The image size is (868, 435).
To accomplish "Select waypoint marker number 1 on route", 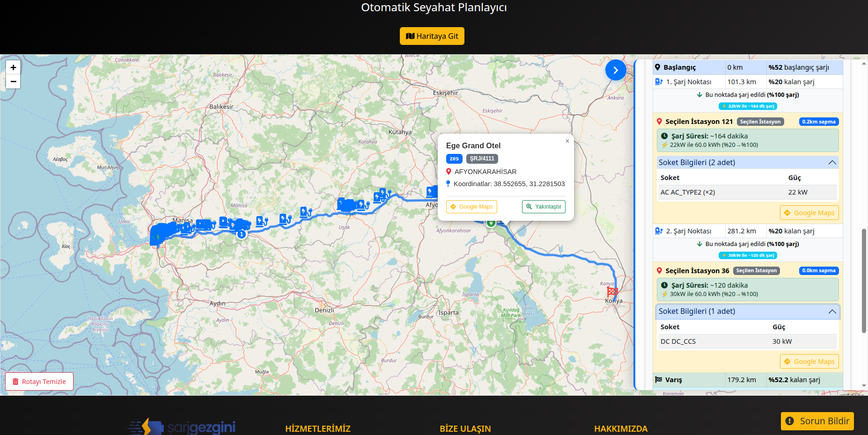I will tap(242, 234).
